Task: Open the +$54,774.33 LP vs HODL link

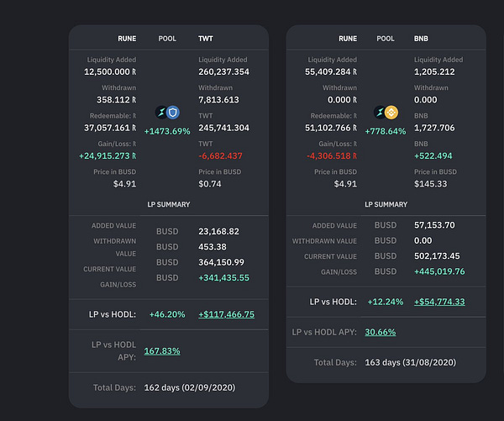Action: pos(439,302)
